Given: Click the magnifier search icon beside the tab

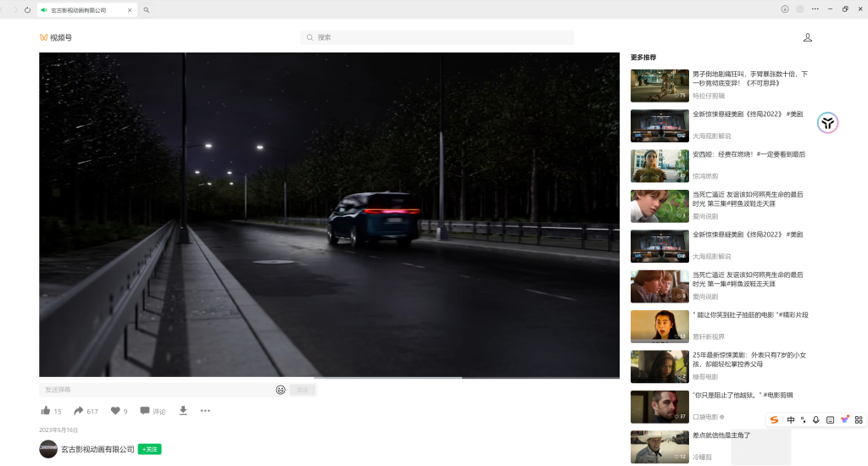Looking at the screenshot, I should (146, 10).
